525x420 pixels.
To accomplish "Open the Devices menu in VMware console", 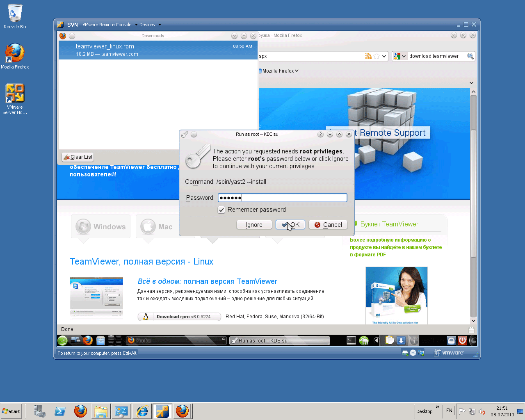I will pos(150,25).
